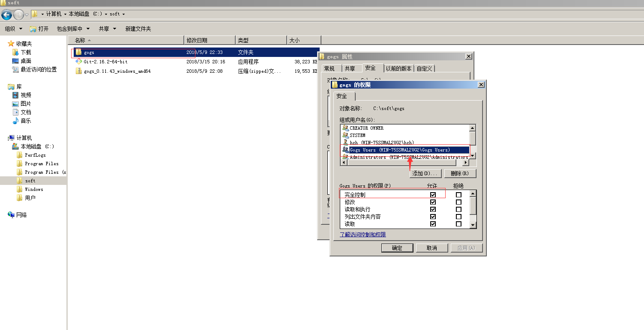
Task: Click the back navigation arrow
Action: [x=6, y=14]
